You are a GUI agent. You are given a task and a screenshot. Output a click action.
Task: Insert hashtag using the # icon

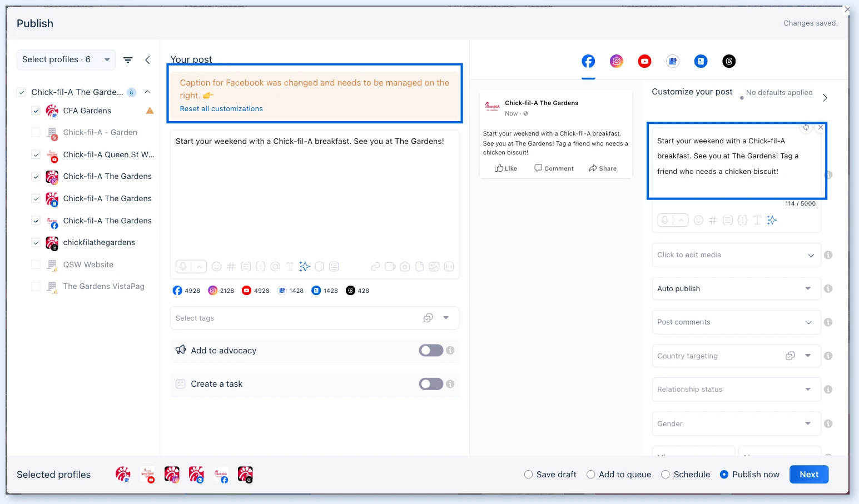pyautogui.click(x=231, y=267)
